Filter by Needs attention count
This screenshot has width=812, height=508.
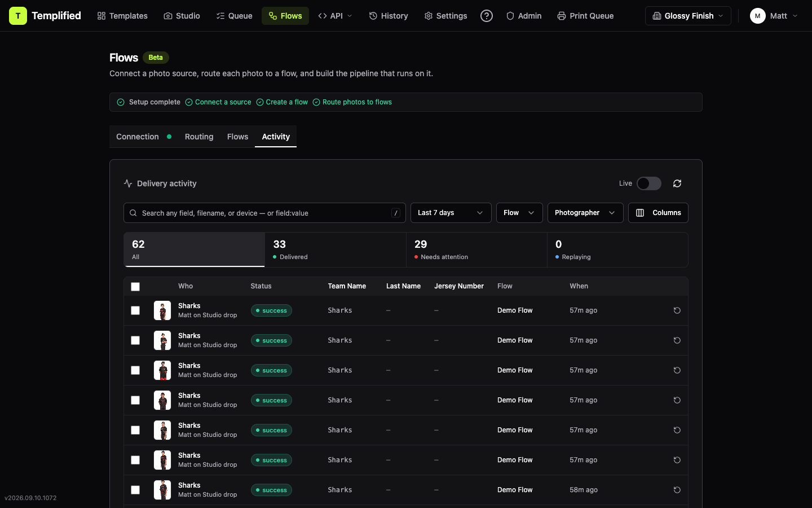(476, 249)
